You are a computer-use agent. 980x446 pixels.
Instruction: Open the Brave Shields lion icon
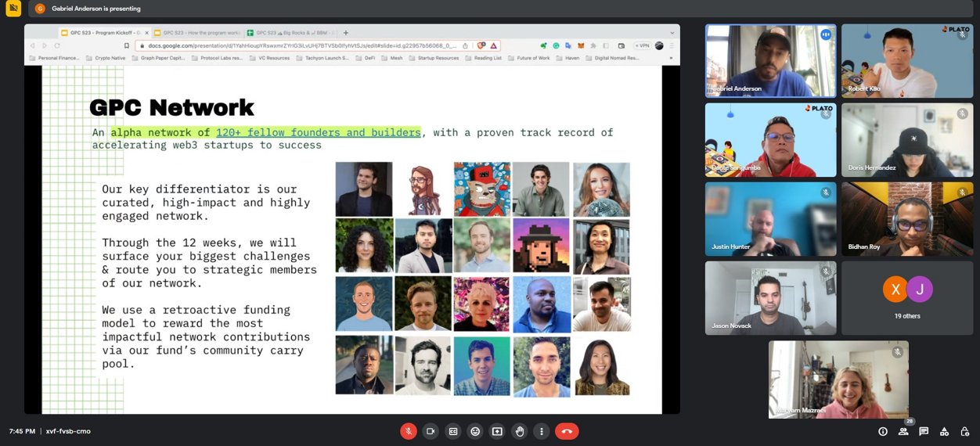point(482,45)
